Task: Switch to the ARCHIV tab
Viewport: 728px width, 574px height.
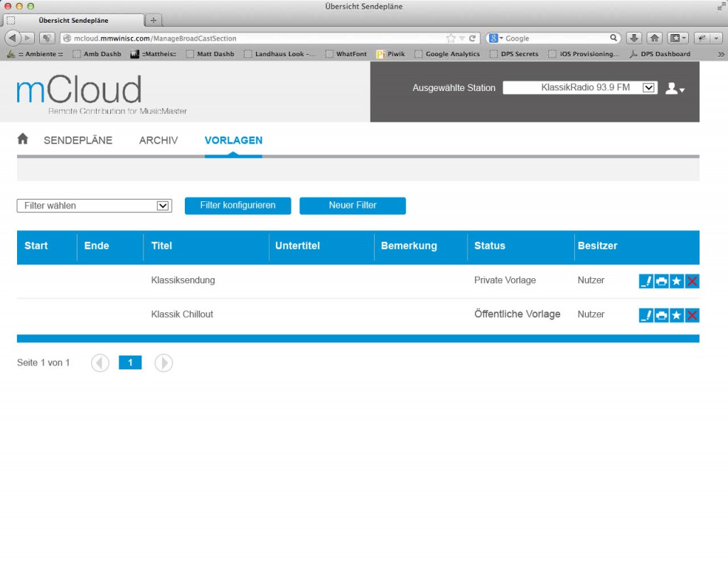Action: [158, 140]
